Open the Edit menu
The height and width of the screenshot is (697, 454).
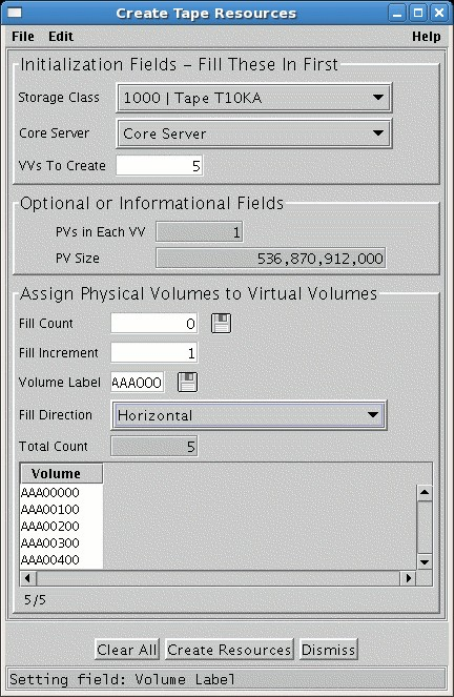[x=61, y=36]
